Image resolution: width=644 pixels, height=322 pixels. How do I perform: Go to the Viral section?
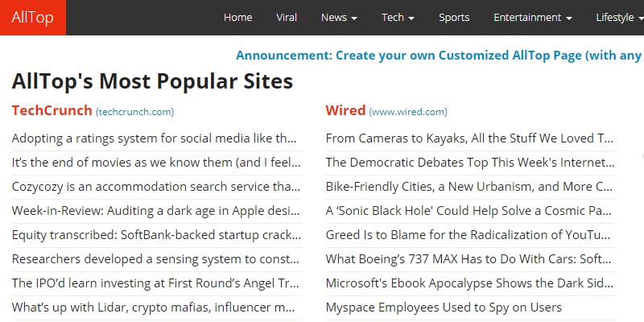(x=287, y=18)
